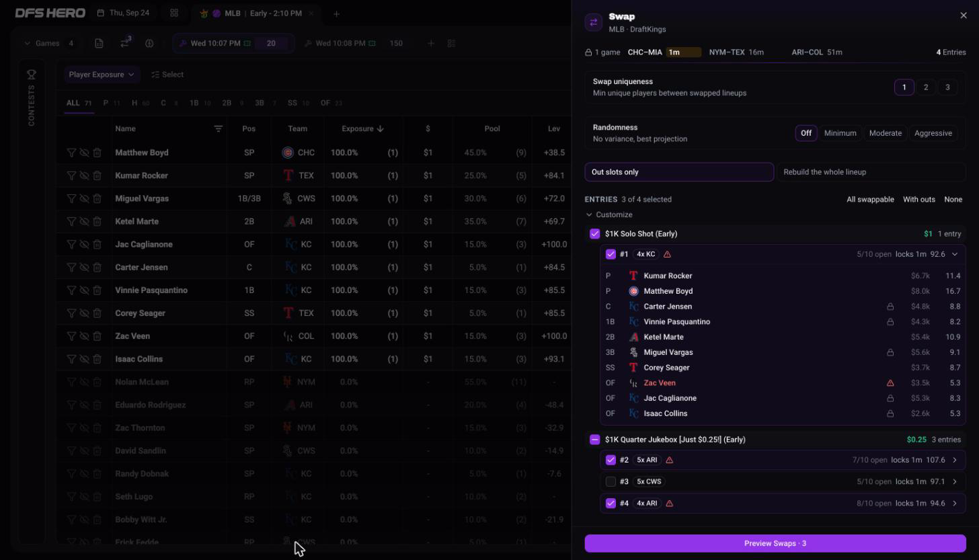Click lock icon beside Isaac Collins in lineup

890,413
